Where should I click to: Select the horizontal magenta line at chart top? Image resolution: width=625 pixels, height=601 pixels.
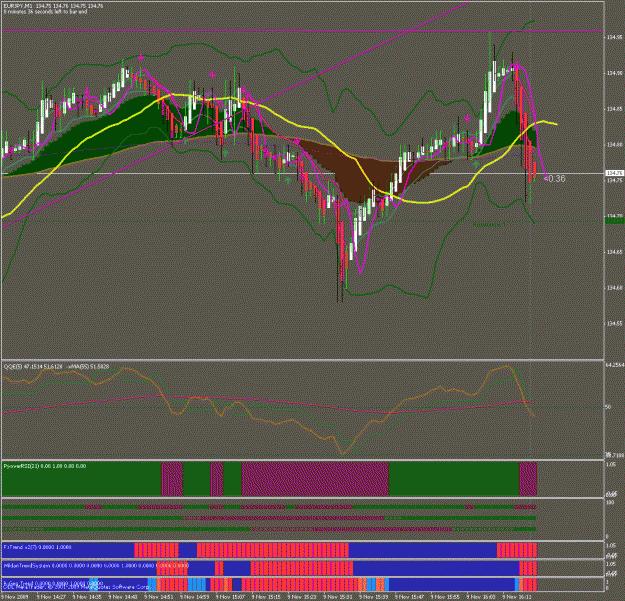point(302,30)
